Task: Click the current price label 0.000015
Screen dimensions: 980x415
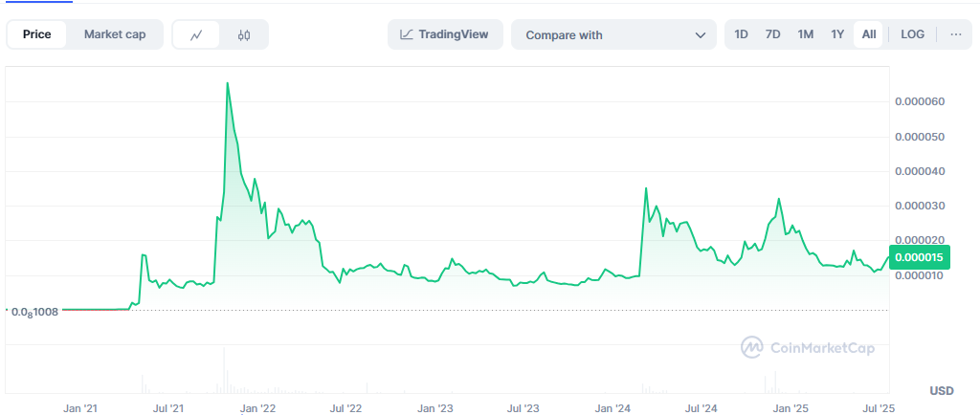Action: coord(918,257)
